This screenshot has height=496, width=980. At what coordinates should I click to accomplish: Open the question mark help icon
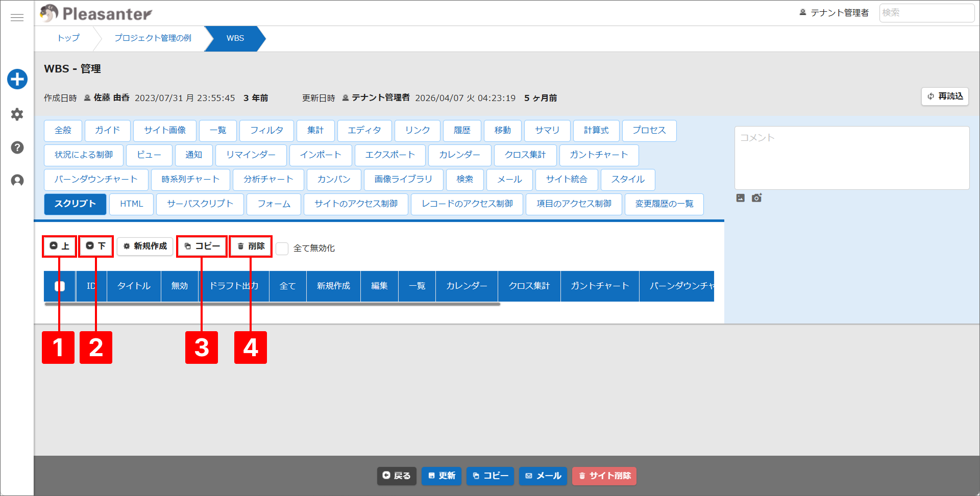[x=17, y=147]
